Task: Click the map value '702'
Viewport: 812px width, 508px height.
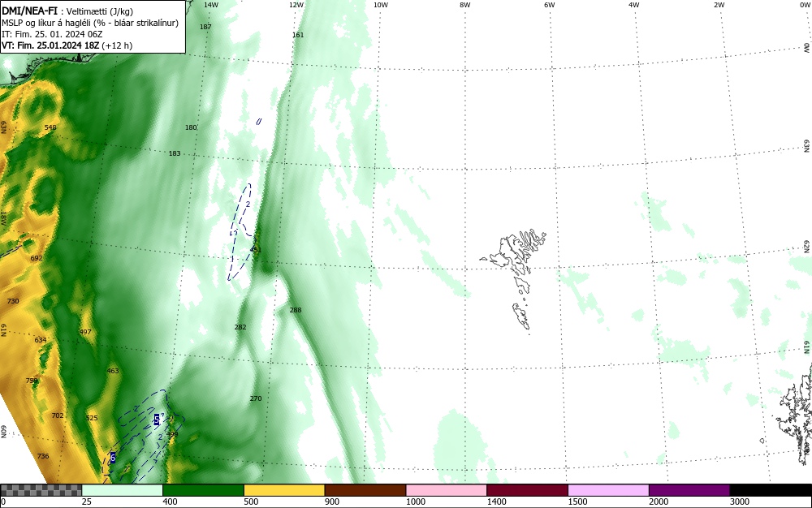Action: [58, 415]
